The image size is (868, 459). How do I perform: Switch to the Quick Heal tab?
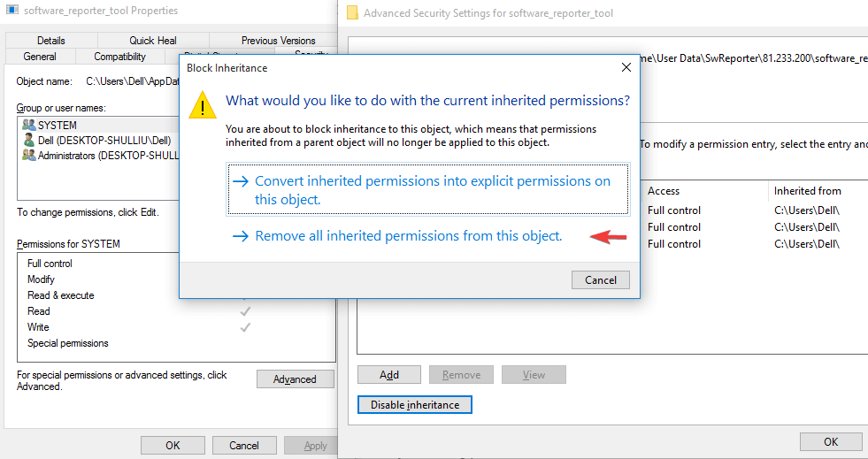pos(153,41)
